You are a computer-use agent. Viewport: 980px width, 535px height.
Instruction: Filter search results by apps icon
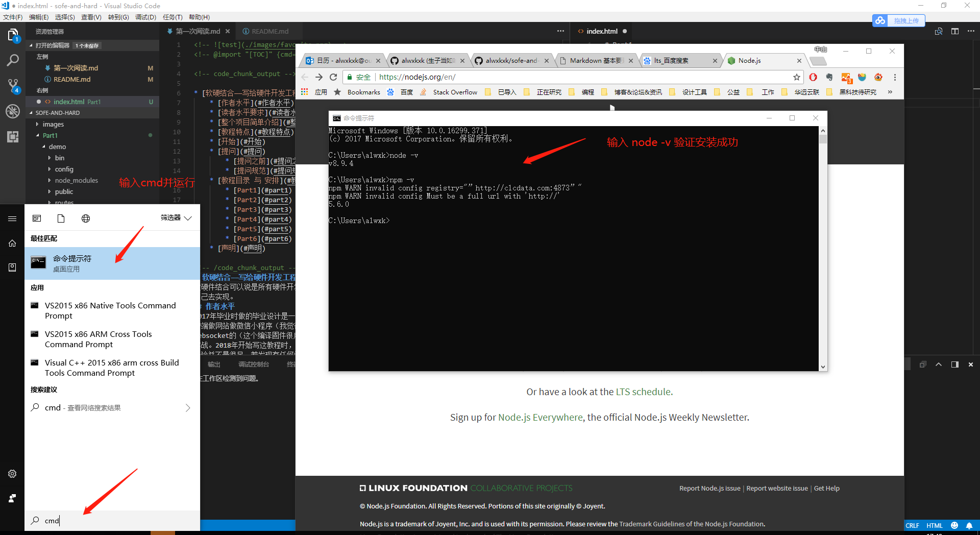tap(37, 218)
